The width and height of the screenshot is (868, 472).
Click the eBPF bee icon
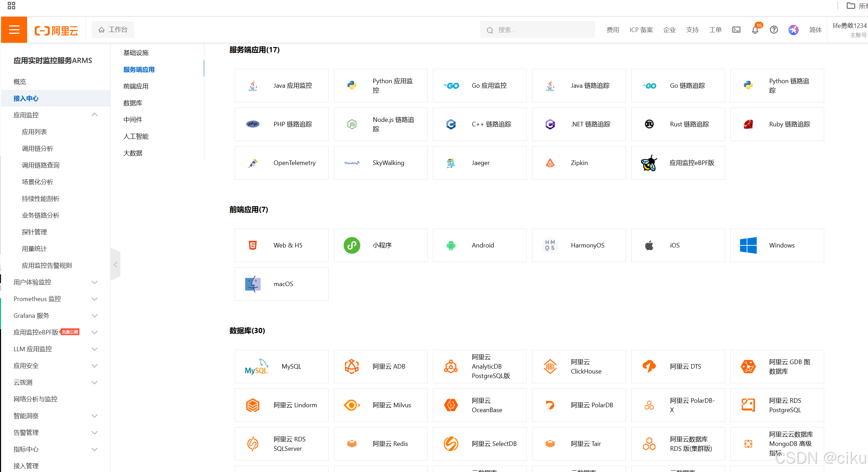pos(649,163)
